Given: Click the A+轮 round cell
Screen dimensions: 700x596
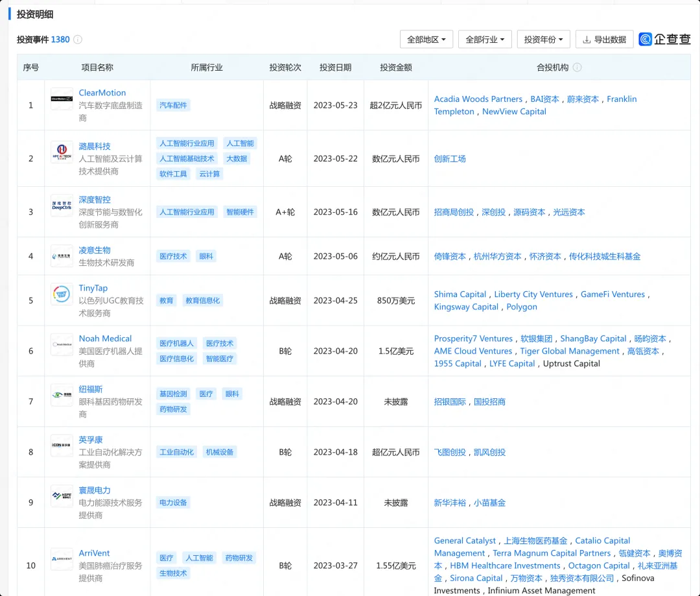Looking at the screenshot, I should tap(285, 212).
